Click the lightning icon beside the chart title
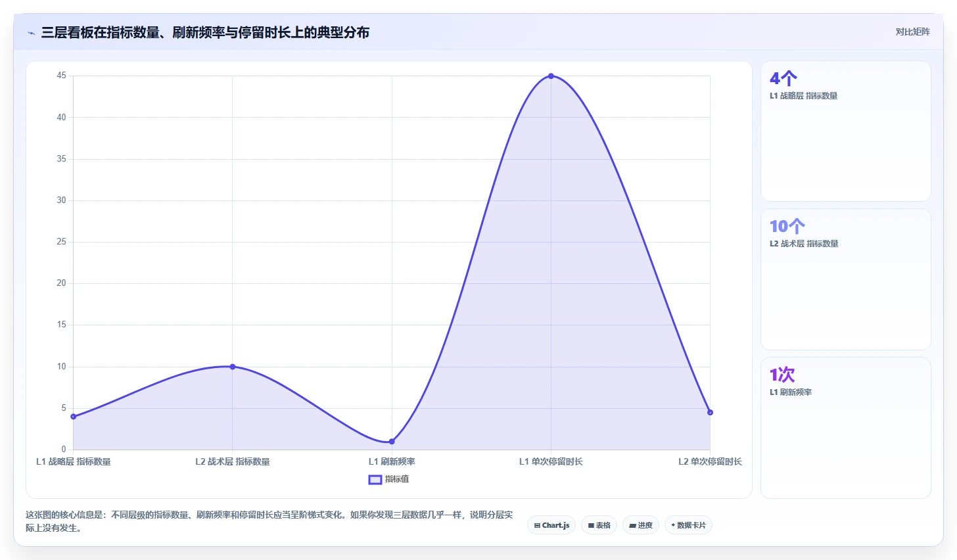Screen dimensions: 957x560 [31, 33]
